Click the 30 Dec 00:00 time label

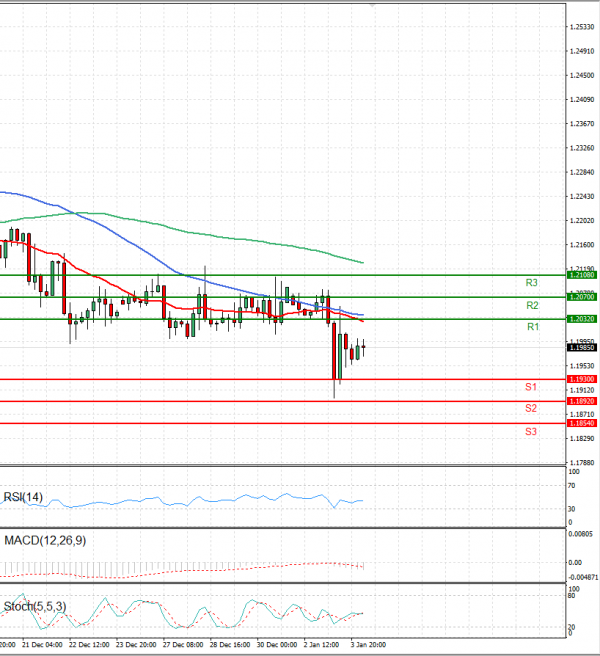(277, 645)
